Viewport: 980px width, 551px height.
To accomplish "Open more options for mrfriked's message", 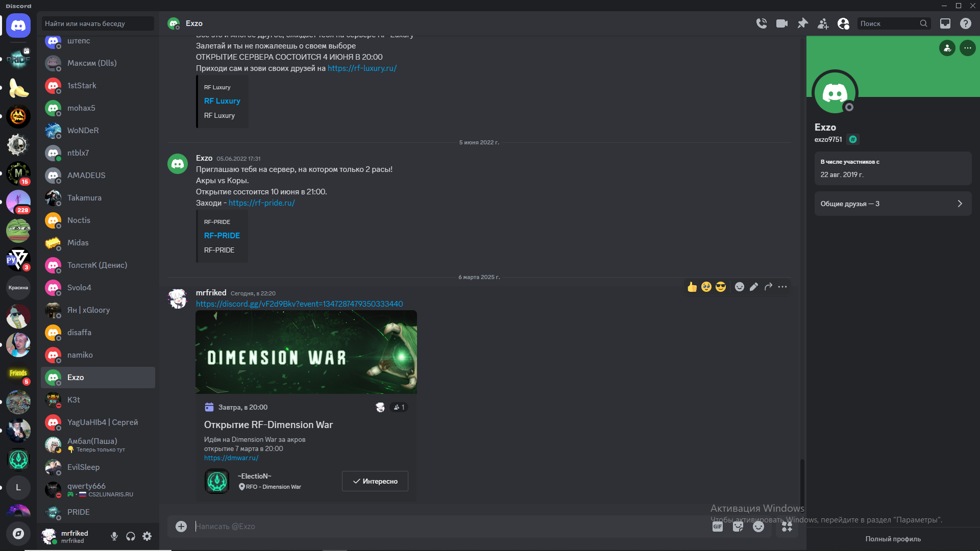I will 782,287.
